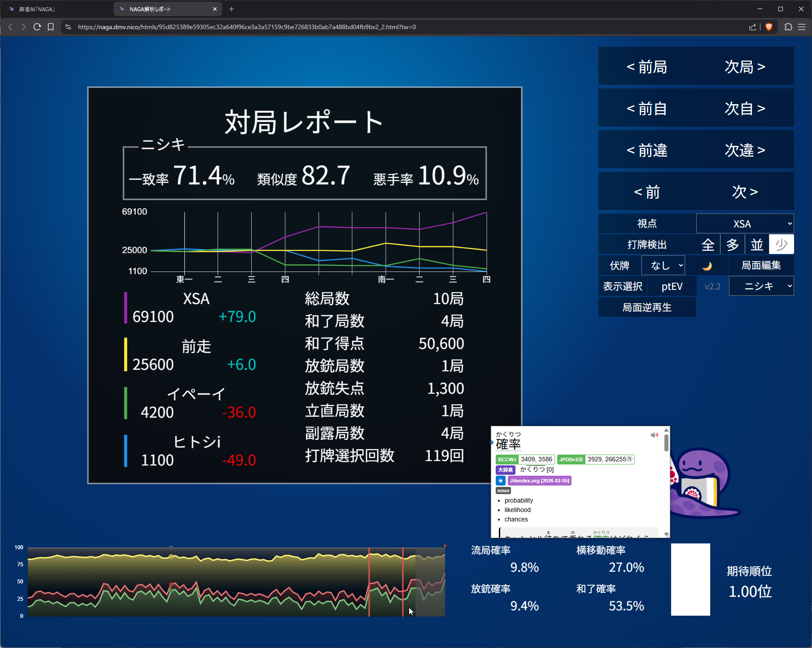This screenshot has width=812, height=648.
Task: Open the browser extensions puzzle icon
Action: (788, 27)
